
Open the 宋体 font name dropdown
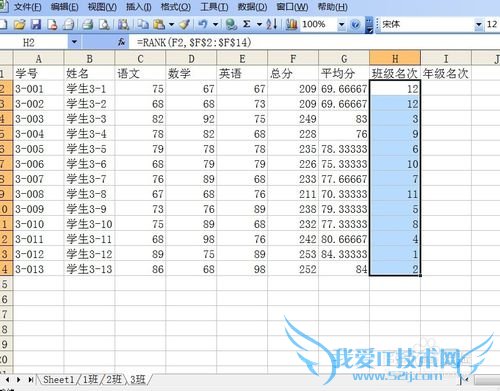(x=479, y=25)
